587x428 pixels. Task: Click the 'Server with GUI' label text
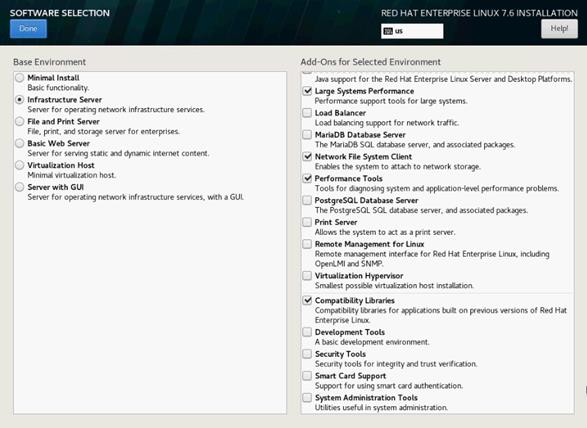click(x=55, y=187)
